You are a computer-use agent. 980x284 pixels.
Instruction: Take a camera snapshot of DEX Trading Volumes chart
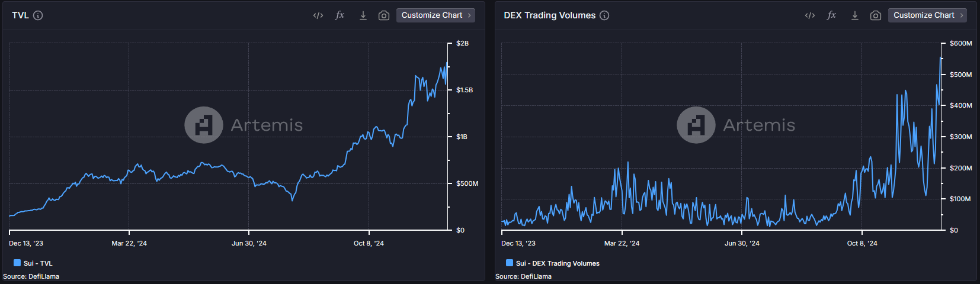click(x=876, y=15)
